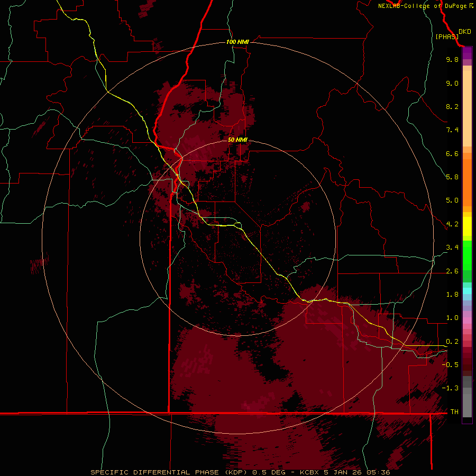Click the 7.4 scale value
The width and height of the screenshot is (476, 476).
pyautogui.click(x=452, y=130)
